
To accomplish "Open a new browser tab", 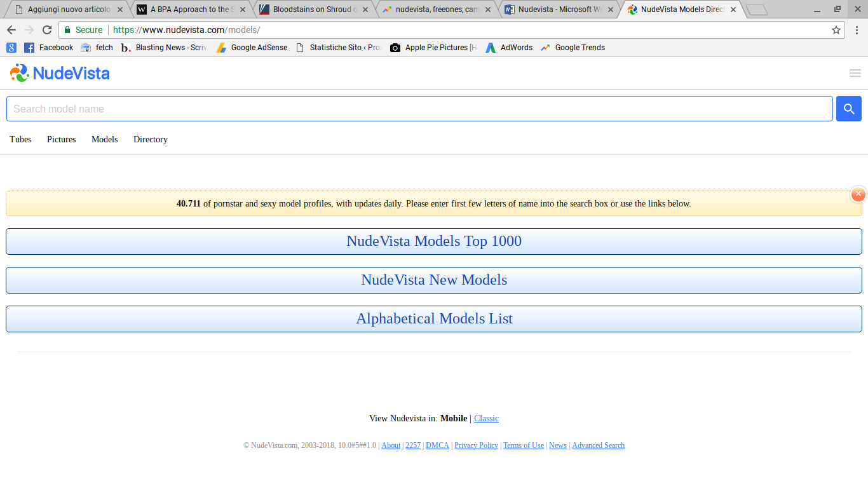I will [757, 10].
